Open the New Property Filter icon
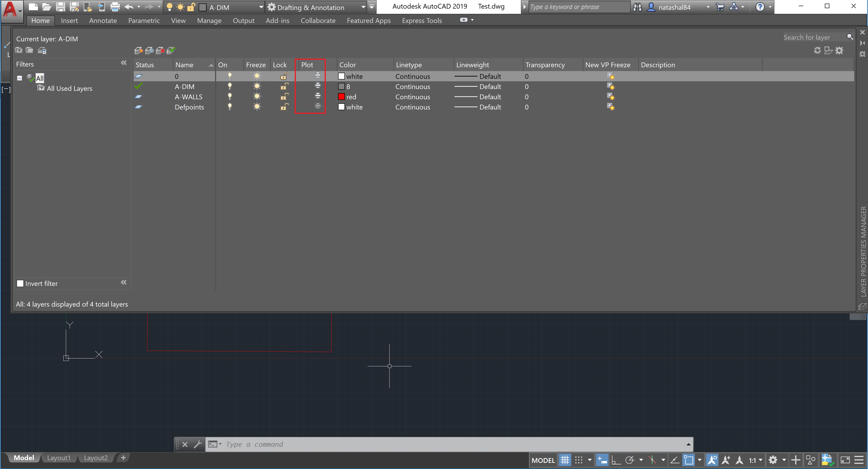Image resolution: width=868 pixels, height=469 pixels. [19, 50]
